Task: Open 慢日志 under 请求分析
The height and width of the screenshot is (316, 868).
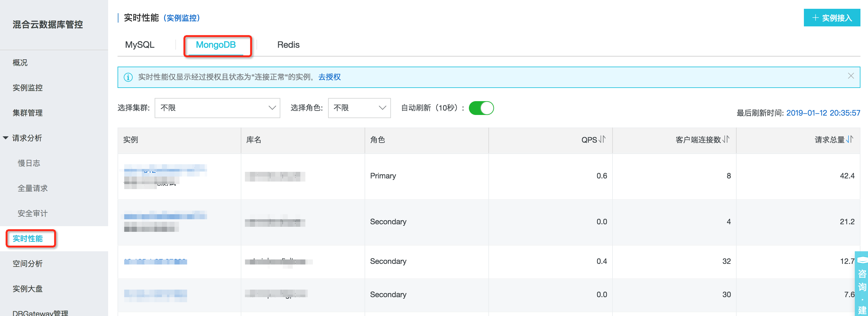Action: coord(29,163)
